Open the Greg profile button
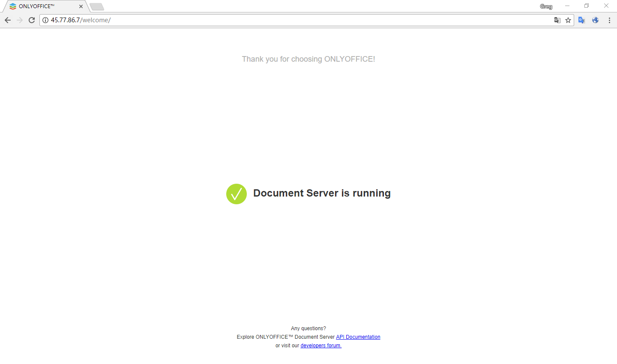 point(546,6)
